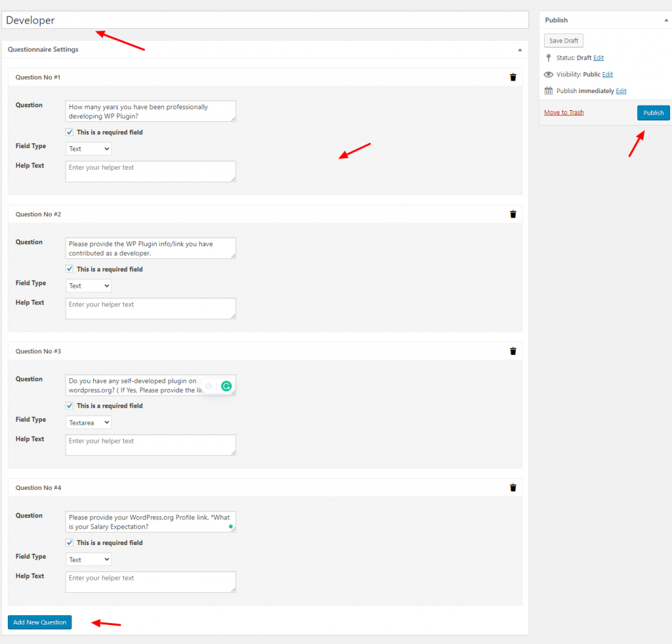The width and height of the screenshot is (672, 644).
Task: Click Add New Question button
Action: pos(40,622)
